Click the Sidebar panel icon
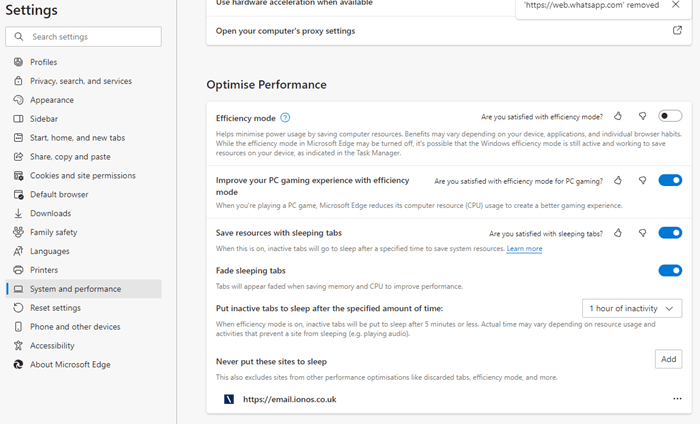The height and width of the screenshot is (424, 700). pos(18,119)
